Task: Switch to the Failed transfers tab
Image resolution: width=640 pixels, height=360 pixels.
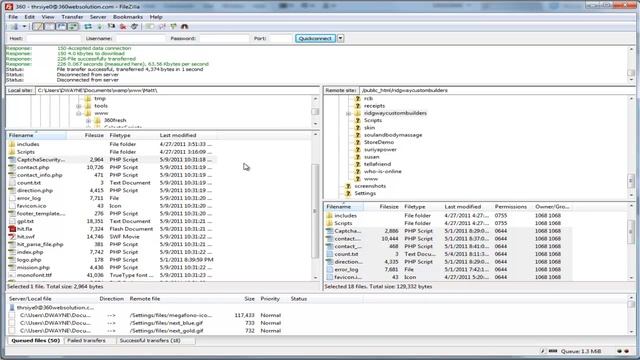Action: pos(86,340)
